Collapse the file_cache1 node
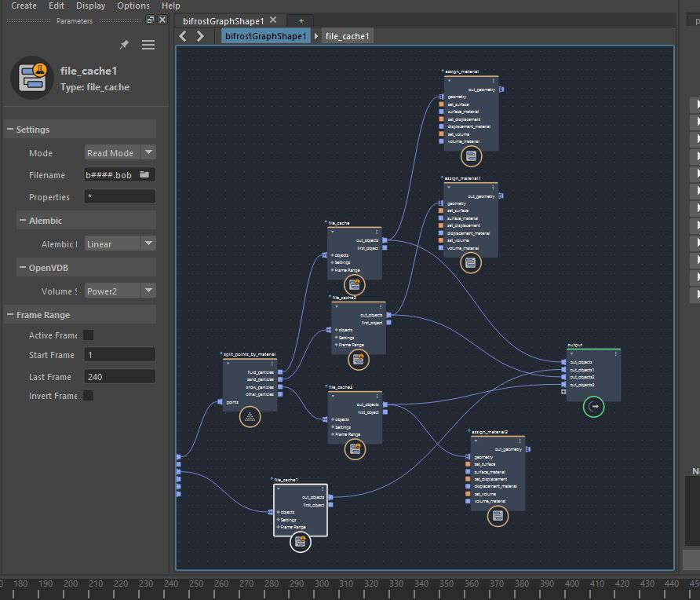This screenshot has width=700, height=600. [279, 488]
